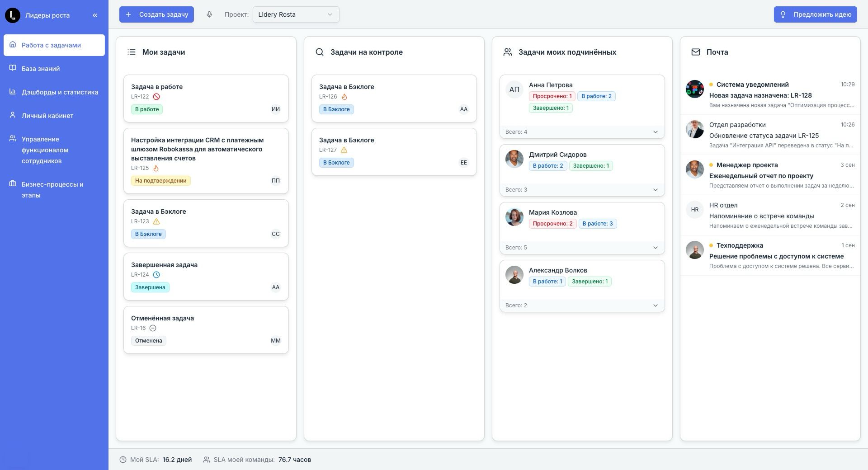
Task: Open Личный кабинет in the sidebar
Action: tap(47, 116)
